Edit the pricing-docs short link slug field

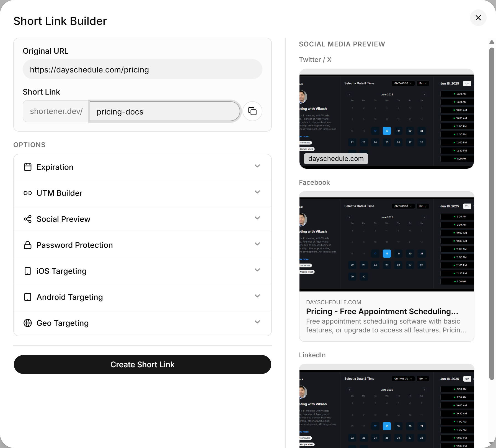click(165, 111)
